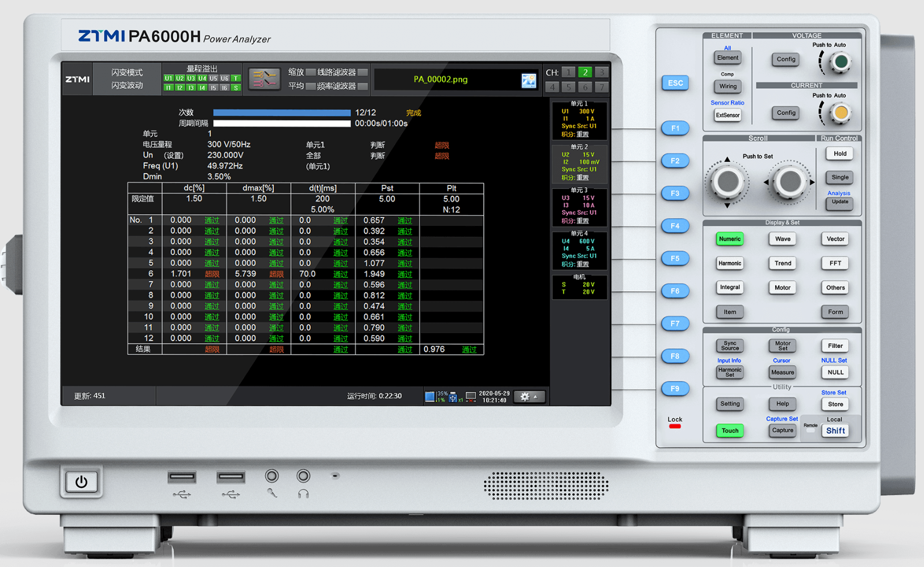Push the Shift key
Screen dimensions: 924x567
835,431
